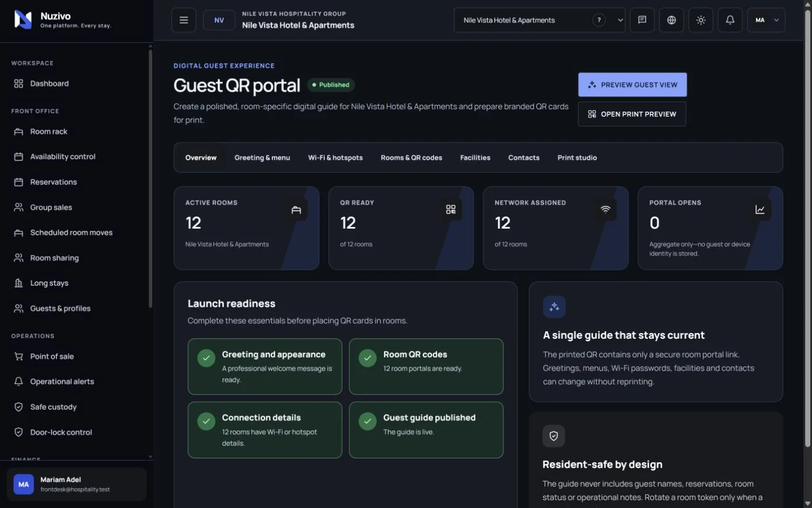
Task: Click the Nuzivo logo icon
Action: click(23, 20)
